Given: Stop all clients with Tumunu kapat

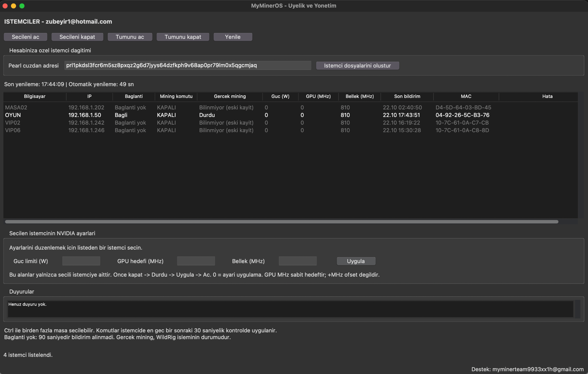Looking at the screenshot, I should click(x=183, y=37).
